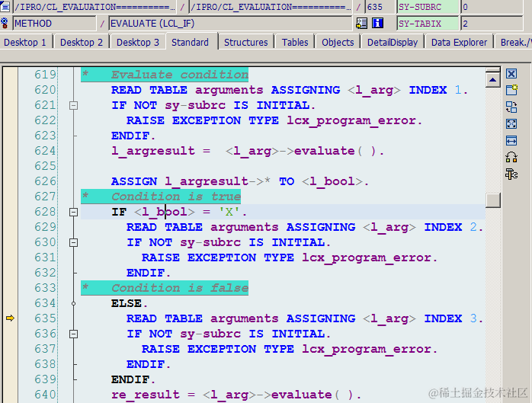This screenshot has height=403, width=532.
Task: Click the 'Evaluate condition' comment line
Action: (x=165, y=75)
